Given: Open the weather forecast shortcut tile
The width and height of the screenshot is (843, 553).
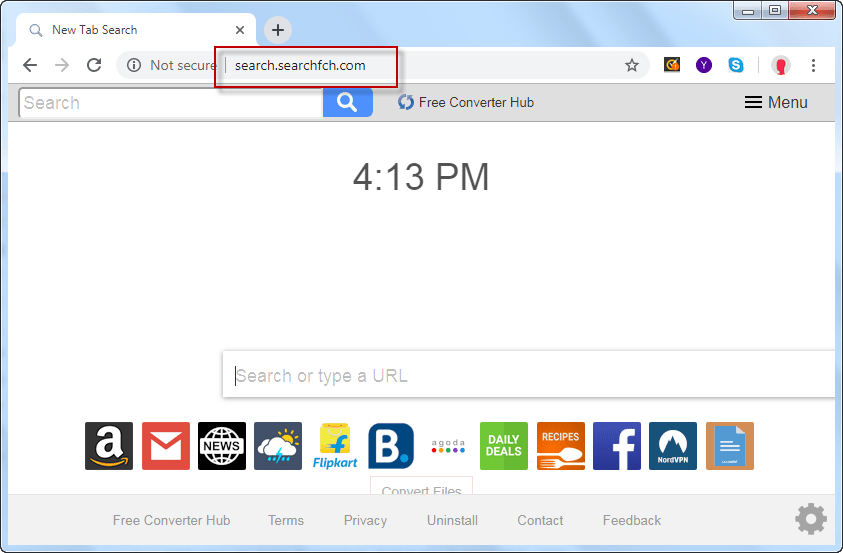Looking at the screenshot, I should (x=278, y=446).
